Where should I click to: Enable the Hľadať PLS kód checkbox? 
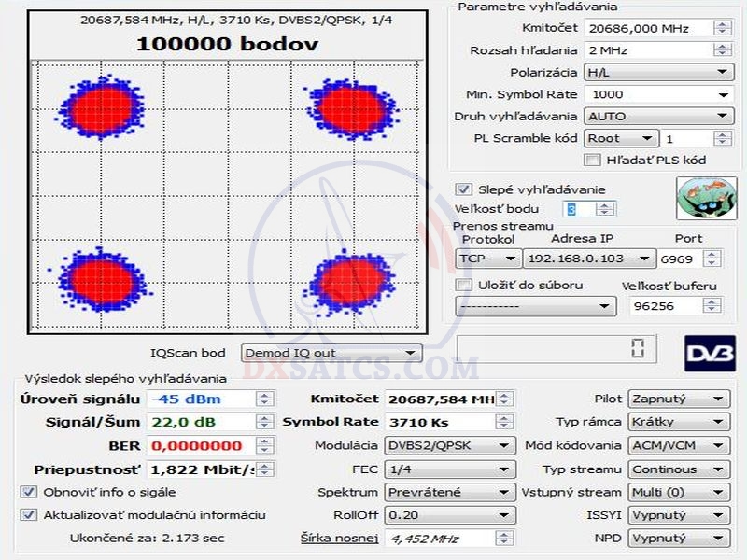(x=591, y=160)
